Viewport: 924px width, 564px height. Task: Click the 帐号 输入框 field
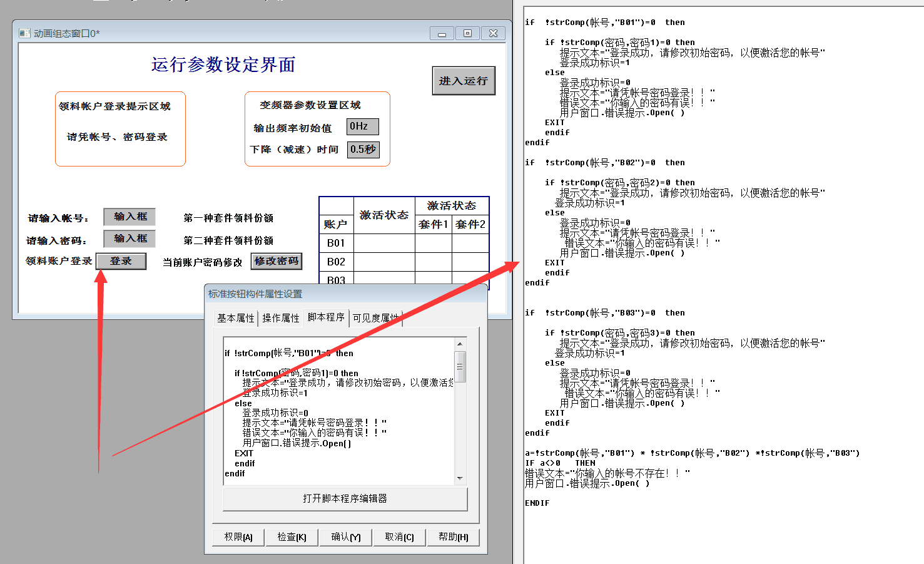(x=129, y=217)
